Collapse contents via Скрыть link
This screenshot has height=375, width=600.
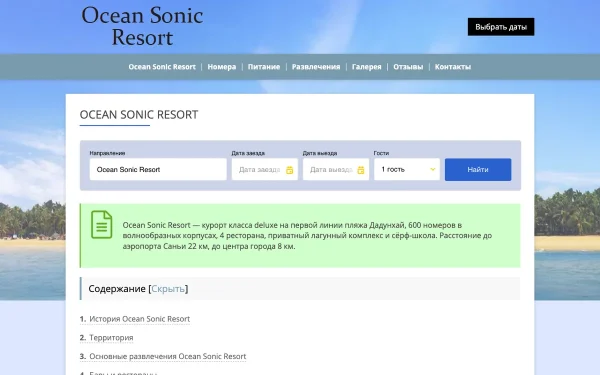click(x=168, y=289)
